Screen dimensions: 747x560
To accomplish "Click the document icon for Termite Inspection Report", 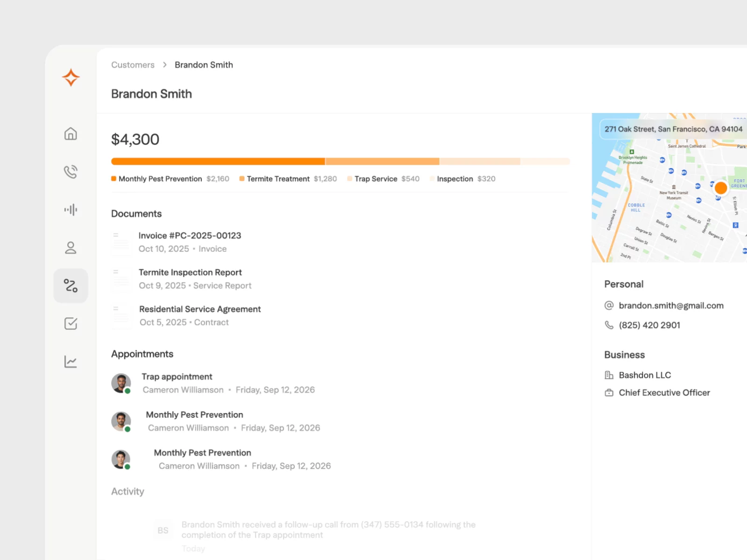I will [x=121, y=279].
